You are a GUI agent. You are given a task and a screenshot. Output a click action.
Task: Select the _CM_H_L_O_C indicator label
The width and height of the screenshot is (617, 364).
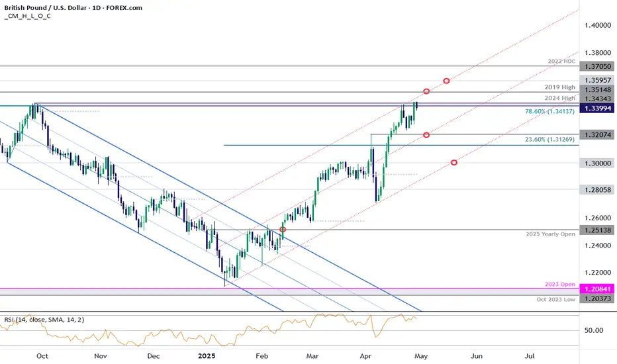27,16
